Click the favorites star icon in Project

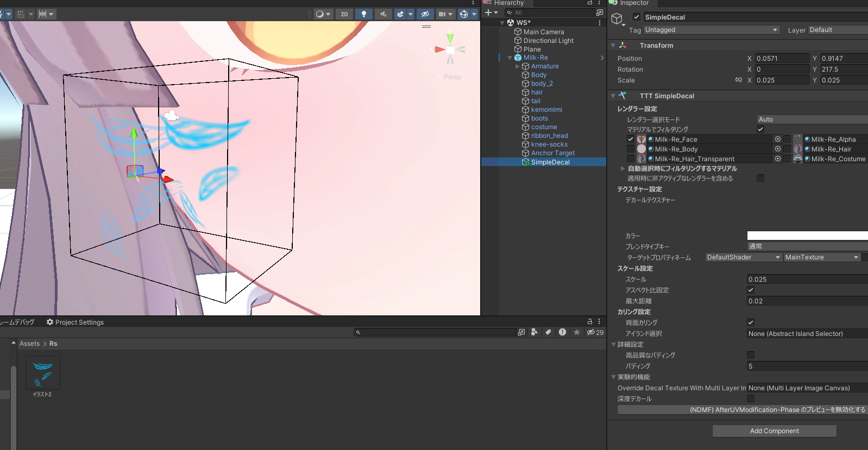pos(576,332)
